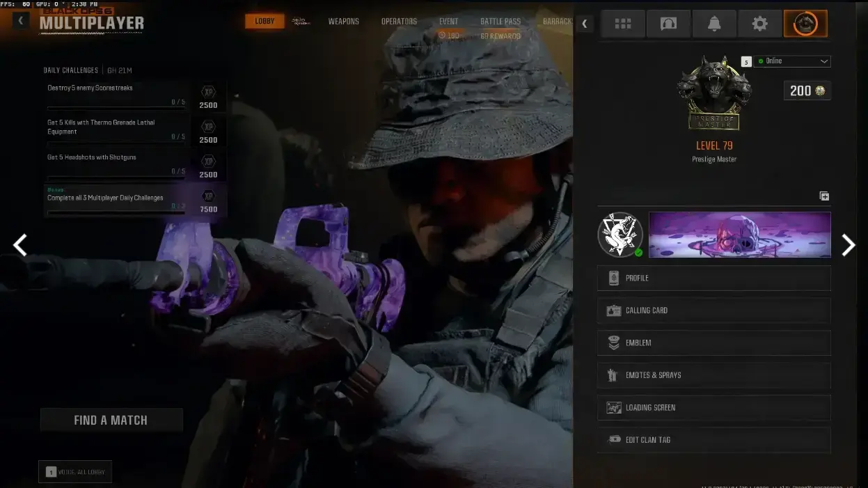Click the player emblem circle icon
Image resolution: width=868 pixels, height=488 pixels.
(620, 235)
